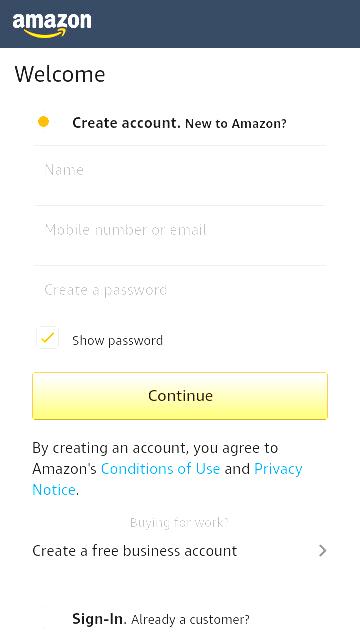
Task: Click the smile arrow under the Amazon wordmark
Action: coord(45,33)
